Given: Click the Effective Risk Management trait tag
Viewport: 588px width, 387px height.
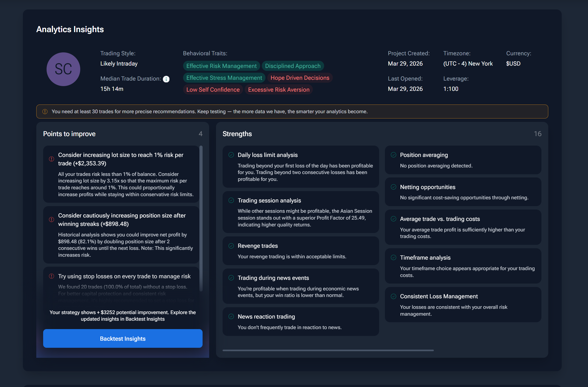Looking at the screenshot, I should point(222,66).
